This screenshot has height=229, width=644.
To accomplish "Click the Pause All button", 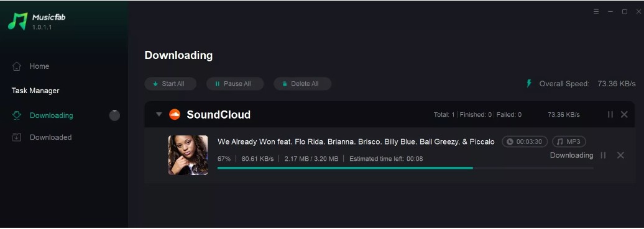I will 235,84.
